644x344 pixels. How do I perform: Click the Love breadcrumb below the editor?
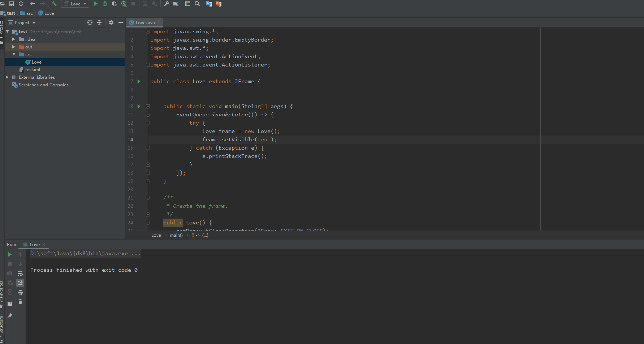click(x=156, y=235)
